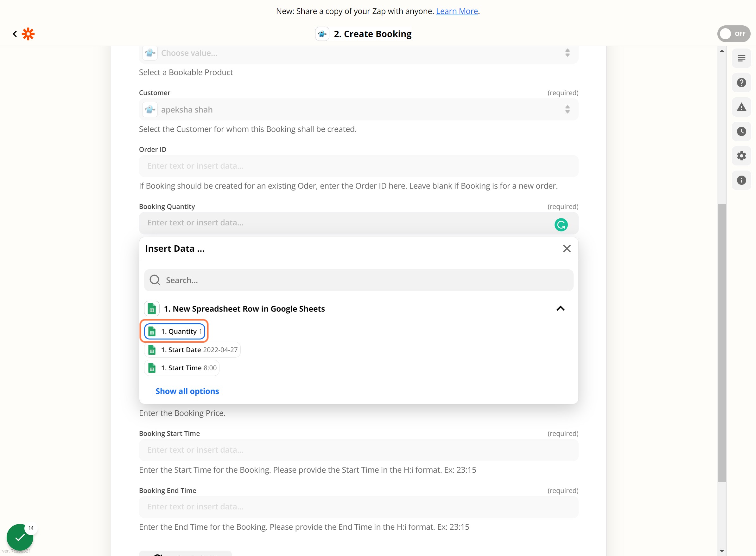Collapse the New Spreadsheet Row section
Image resolution: width=756 pixels, height=556 pixels.
pyautogui.click(x=560, y=309)
